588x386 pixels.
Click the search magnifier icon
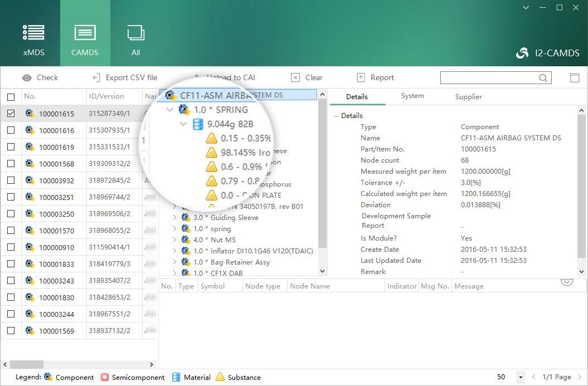point(543,77)
